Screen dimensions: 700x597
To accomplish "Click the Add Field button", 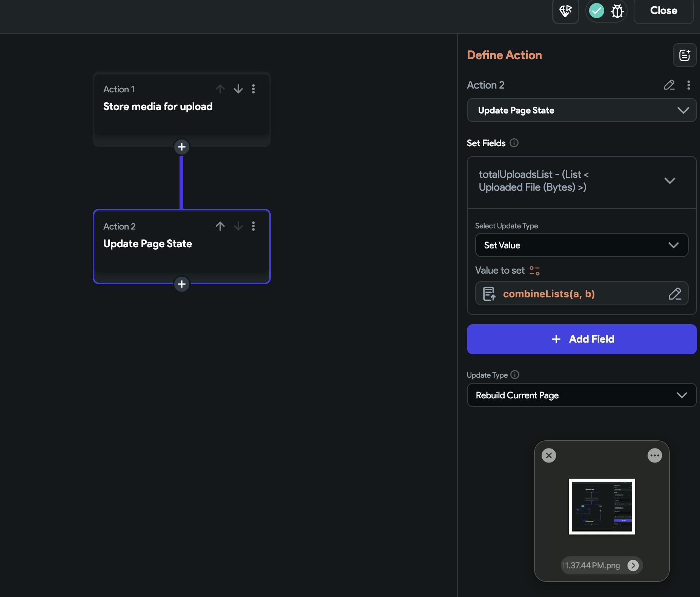I will coord(581,339).
